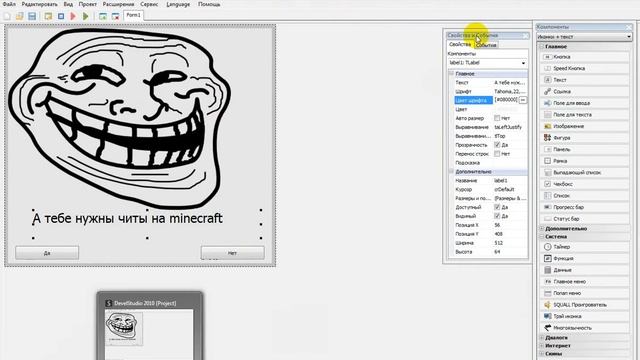Select the Таймер component
Viewport: 640px width, 360px height.
pos(584,247)
